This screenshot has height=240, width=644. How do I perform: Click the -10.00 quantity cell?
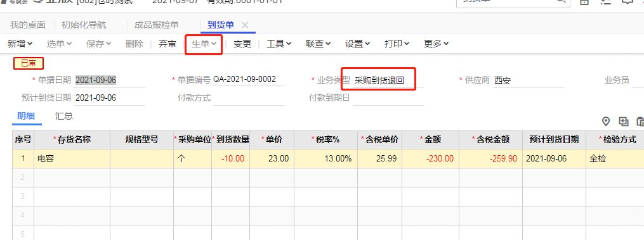pyautogui.click(x=231, y=158)
